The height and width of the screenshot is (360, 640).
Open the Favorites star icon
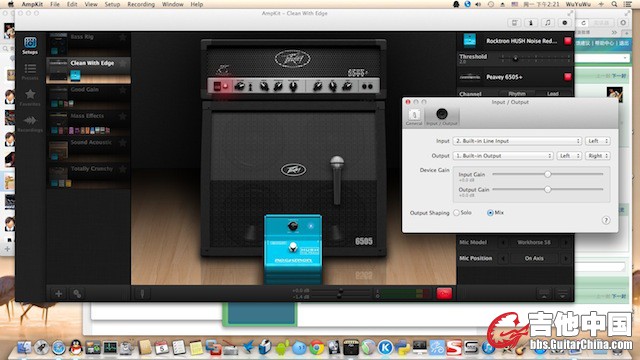(30, 98)
